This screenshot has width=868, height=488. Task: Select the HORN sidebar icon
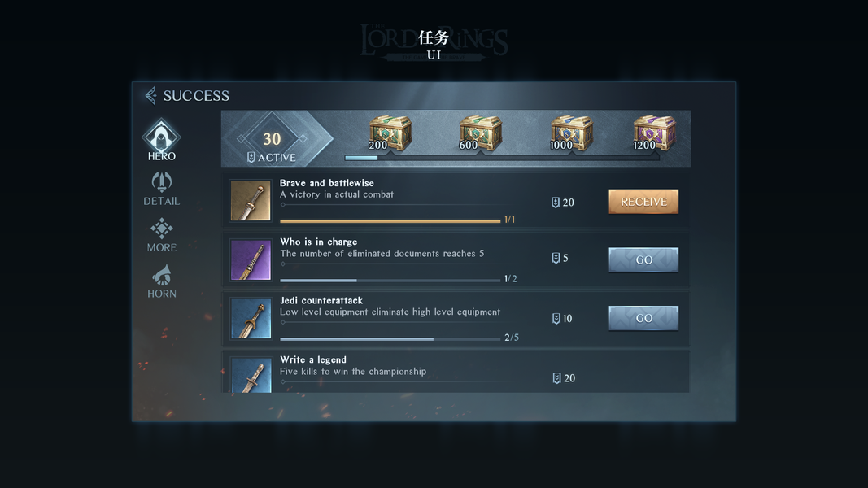point(162,275)
